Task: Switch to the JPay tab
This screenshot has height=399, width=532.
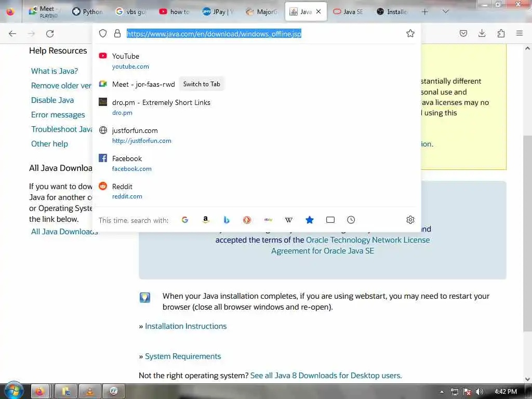Action: 218,11
